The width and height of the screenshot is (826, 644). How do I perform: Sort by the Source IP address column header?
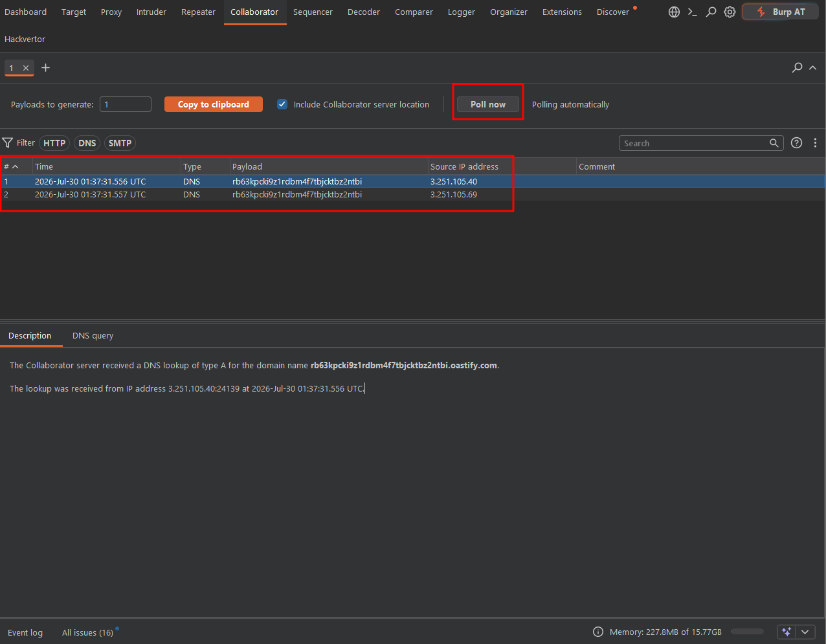(502, 167)
